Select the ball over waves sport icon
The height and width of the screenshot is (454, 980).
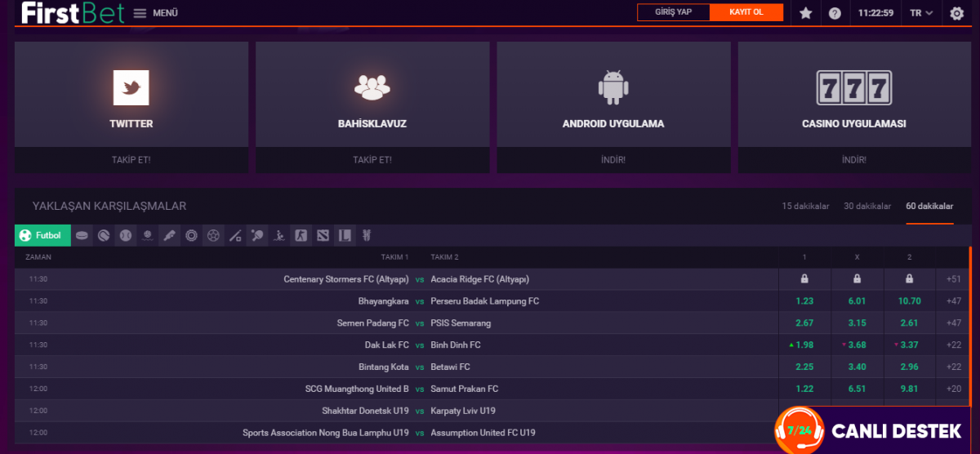148,235
